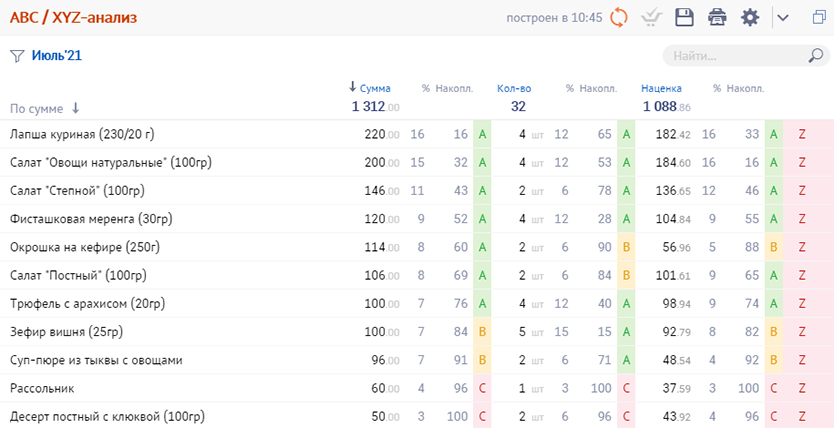Save the report with the floppy disk icon

(684, 17)
